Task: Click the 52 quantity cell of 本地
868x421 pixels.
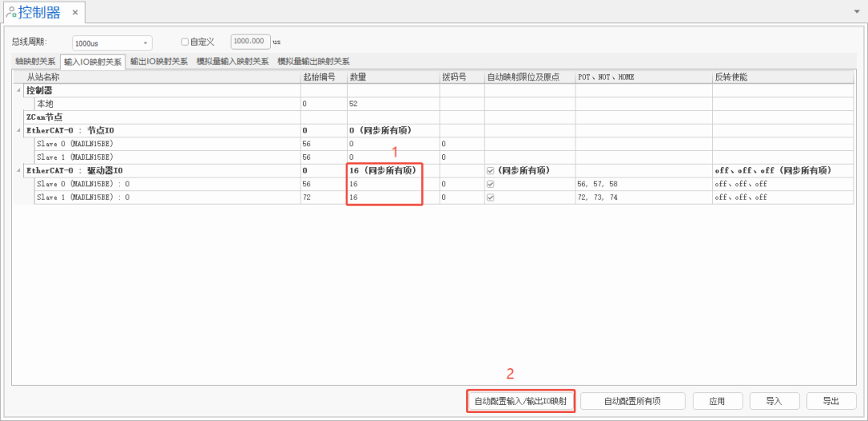Action: click(394, 104)
